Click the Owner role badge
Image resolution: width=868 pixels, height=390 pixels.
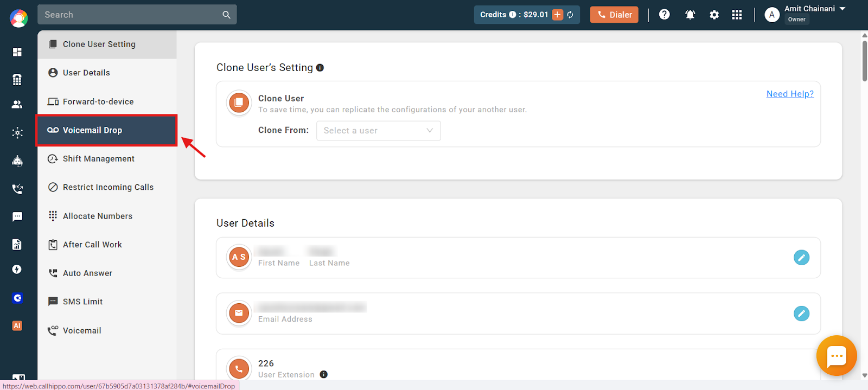coord(796,20)
